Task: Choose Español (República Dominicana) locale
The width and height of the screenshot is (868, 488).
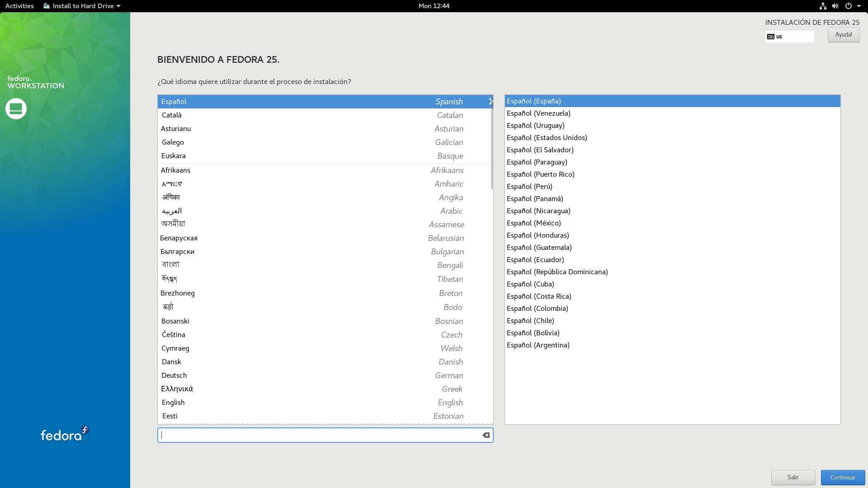Action: 673,272
